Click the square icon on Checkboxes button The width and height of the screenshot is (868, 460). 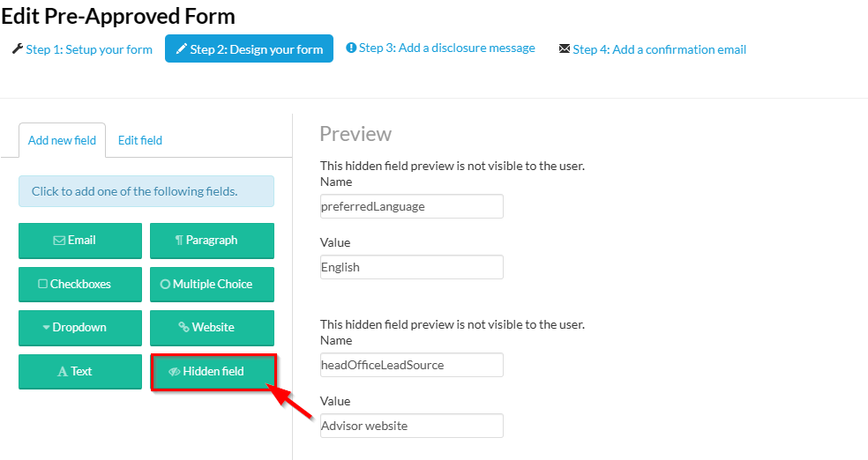[42, 284]
